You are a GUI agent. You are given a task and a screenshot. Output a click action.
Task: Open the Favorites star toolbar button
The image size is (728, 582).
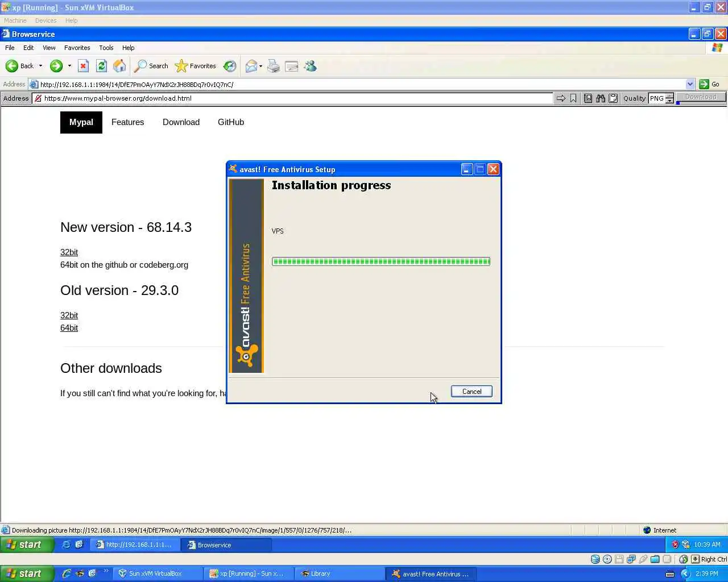[x=196, y=66]
